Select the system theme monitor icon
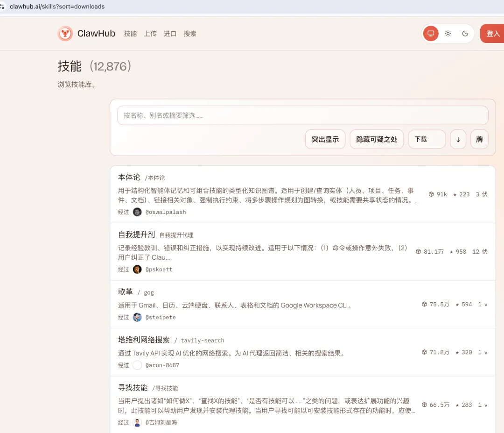Screen dimensions: 504x433 431,34
